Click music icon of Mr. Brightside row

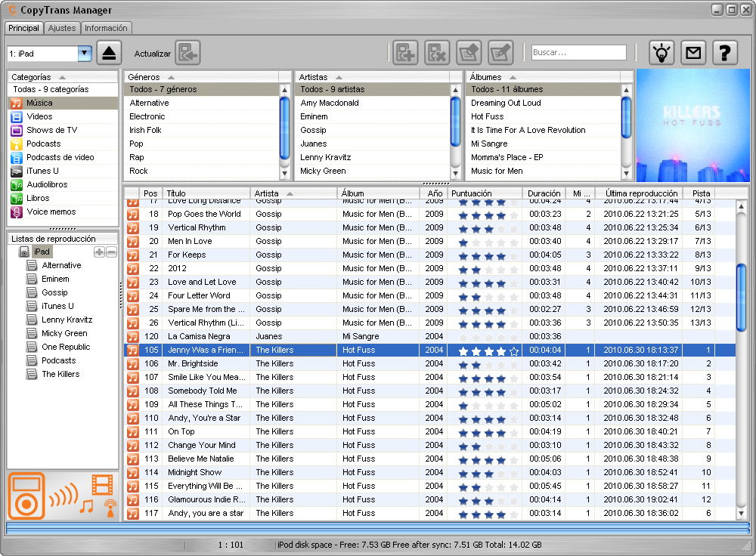[132, 364]
